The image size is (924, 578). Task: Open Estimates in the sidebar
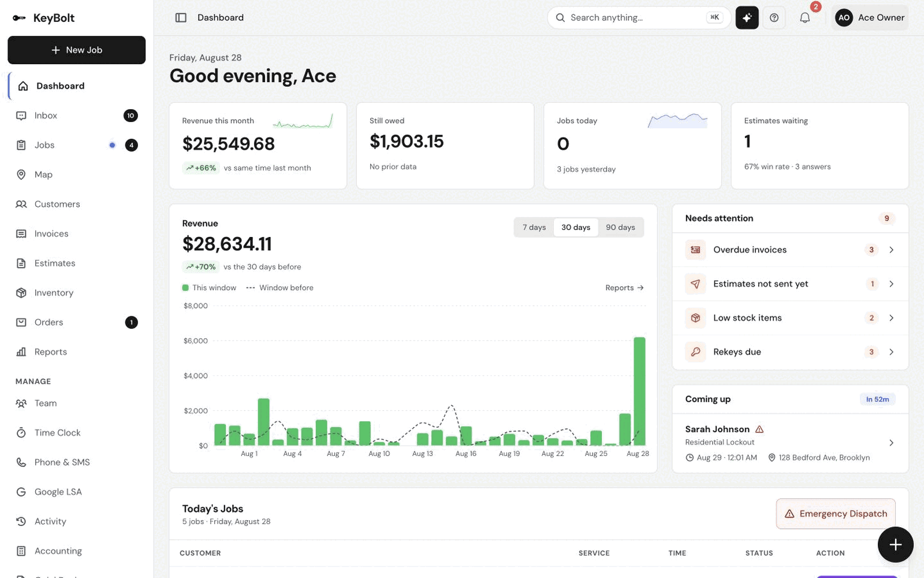coord(76,263)
